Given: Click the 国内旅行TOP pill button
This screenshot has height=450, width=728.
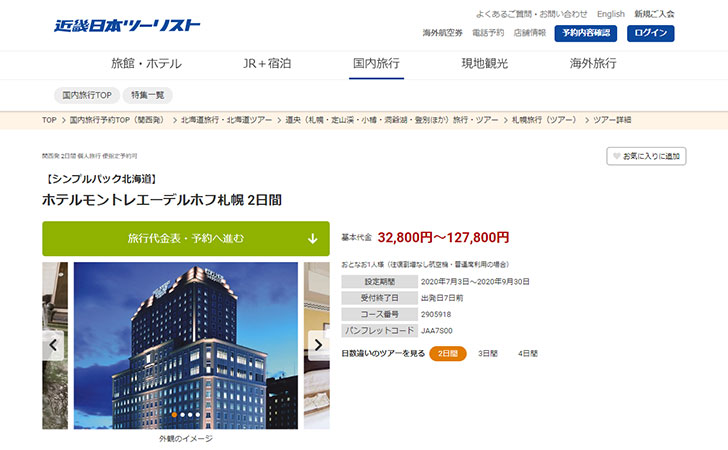Looking at the screenshot, I should point(87,95).
